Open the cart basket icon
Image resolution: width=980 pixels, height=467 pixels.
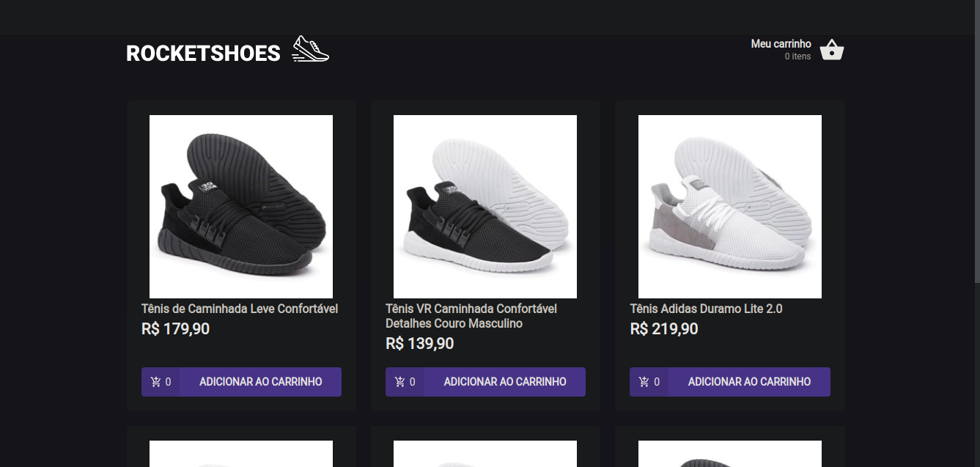point(832,50)
